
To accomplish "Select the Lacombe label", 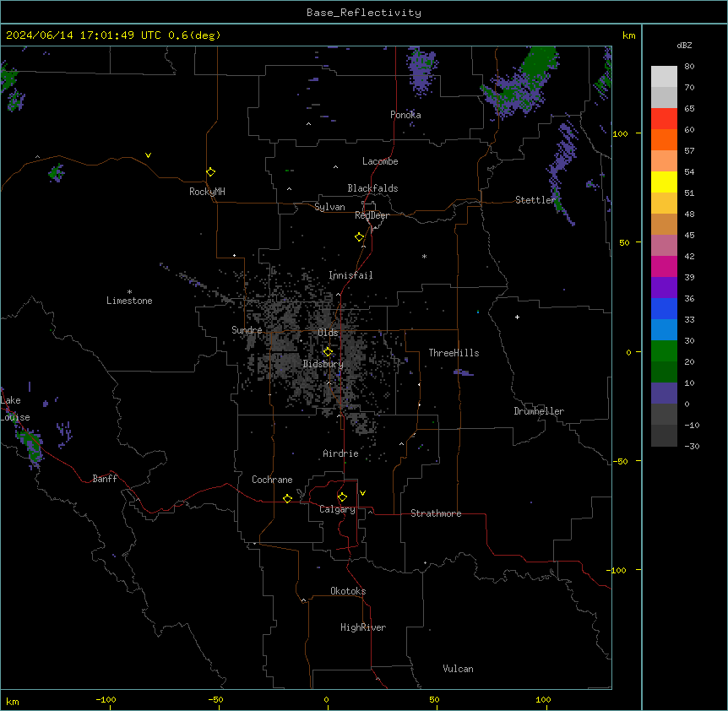I will [380, 161].
